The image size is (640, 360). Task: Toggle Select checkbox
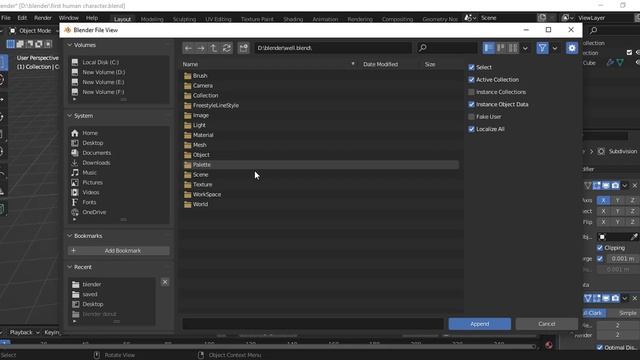(x=471, y=67)
